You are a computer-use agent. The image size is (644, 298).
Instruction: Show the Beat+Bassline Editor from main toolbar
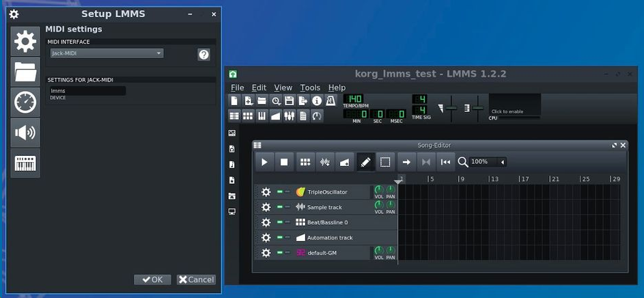[x=248, y=116]
